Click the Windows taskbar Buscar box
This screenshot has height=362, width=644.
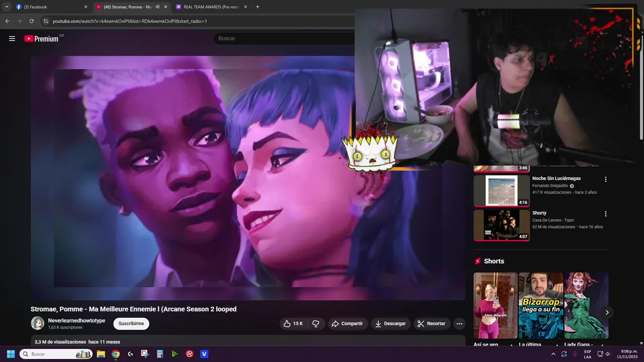pyautogui.click(x=56, y=354)
